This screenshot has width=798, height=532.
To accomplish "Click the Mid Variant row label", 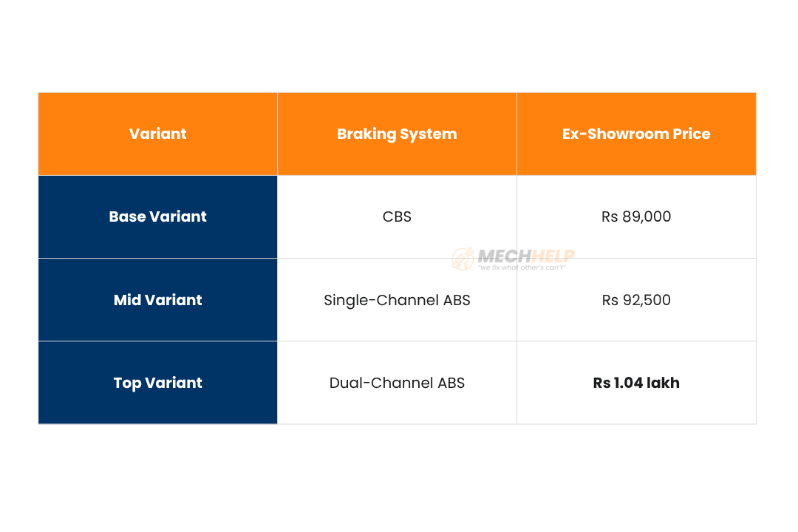I will point(157,300).
